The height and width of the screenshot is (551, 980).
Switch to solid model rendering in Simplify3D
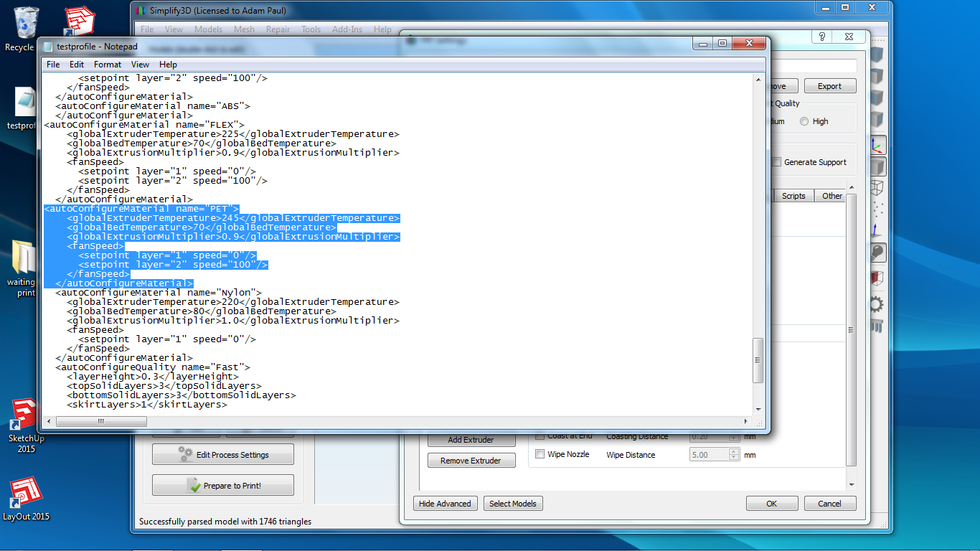point(877,167)
